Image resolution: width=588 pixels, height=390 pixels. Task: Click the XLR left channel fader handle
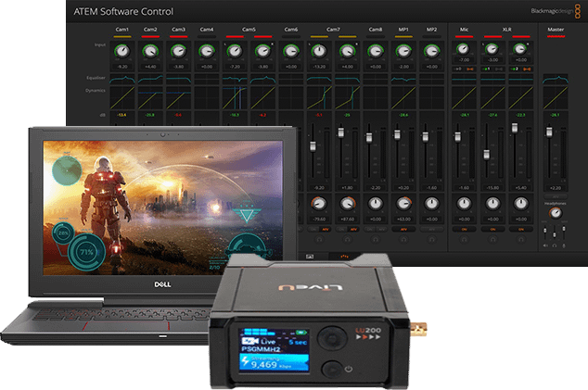(x=486, y=155)
